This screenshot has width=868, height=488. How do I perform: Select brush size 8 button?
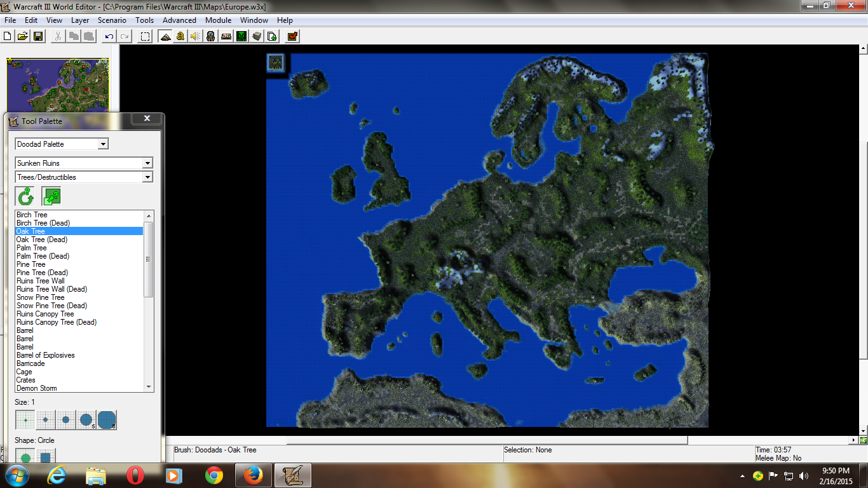106,420
